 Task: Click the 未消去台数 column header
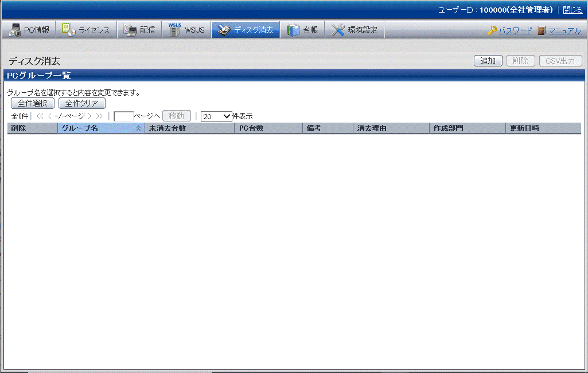190,128
